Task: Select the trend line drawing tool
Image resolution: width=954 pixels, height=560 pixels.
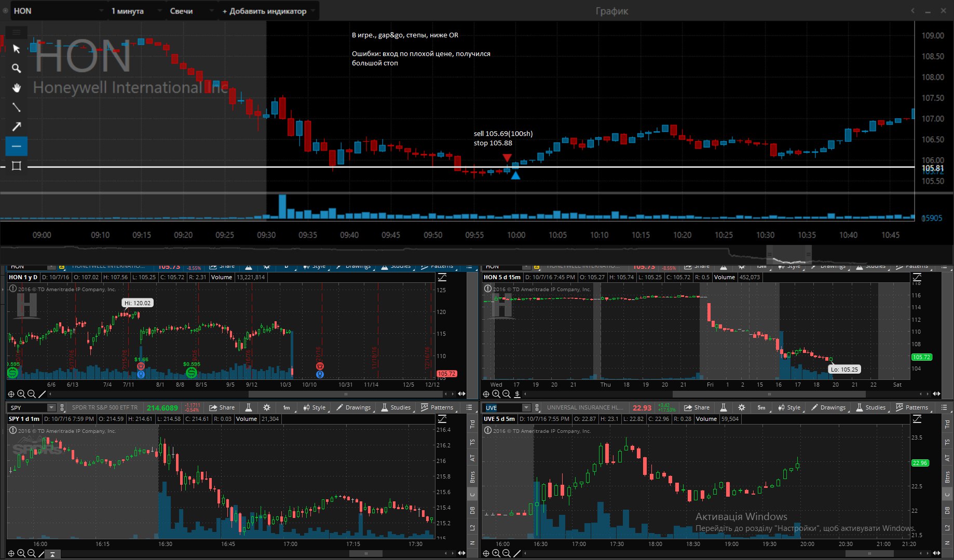Action: 16,107
